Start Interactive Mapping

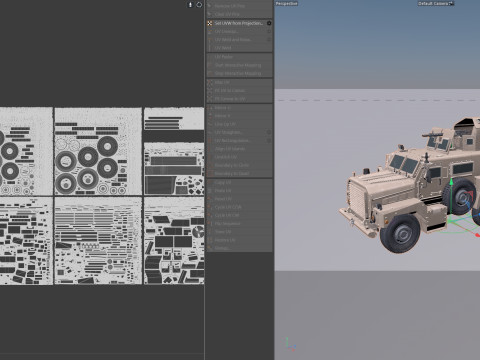[x=240, y=65]
